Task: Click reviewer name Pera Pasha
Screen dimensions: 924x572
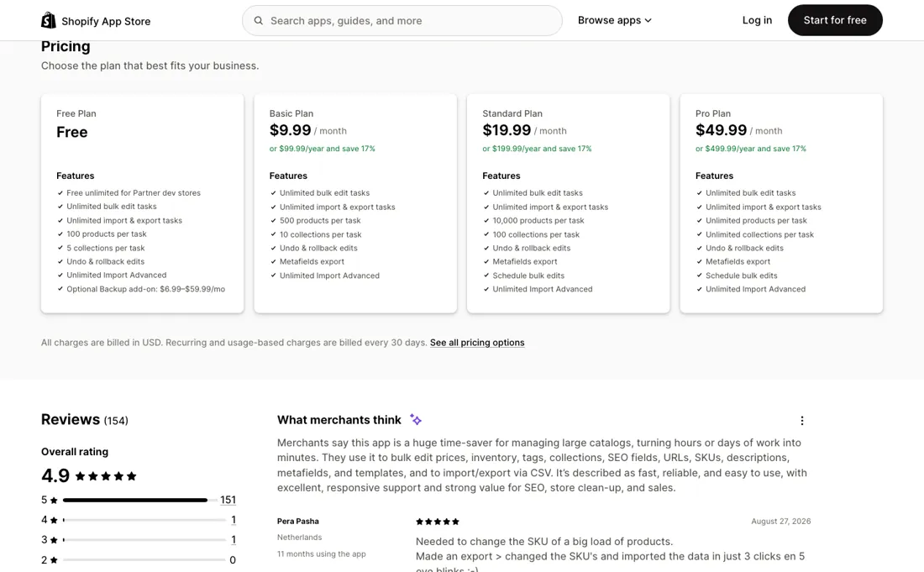Action: [x=297, y=522]
